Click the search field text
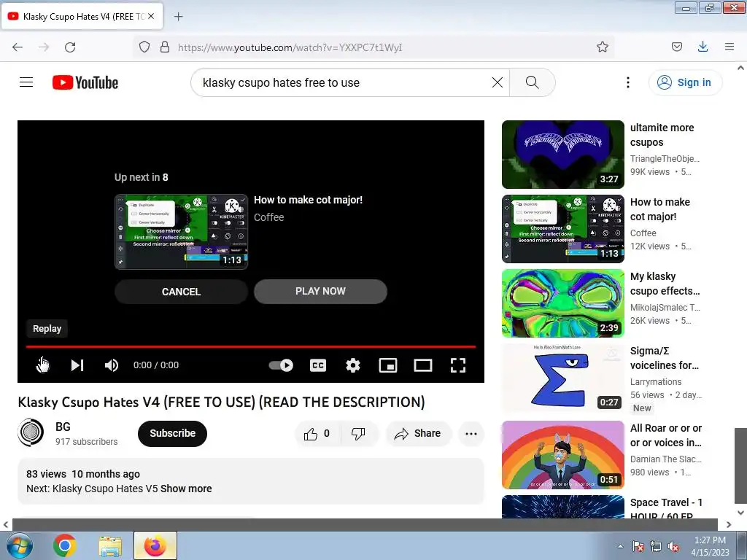The width and height of the screenshot is (747, 560). (x=281, y=82)
